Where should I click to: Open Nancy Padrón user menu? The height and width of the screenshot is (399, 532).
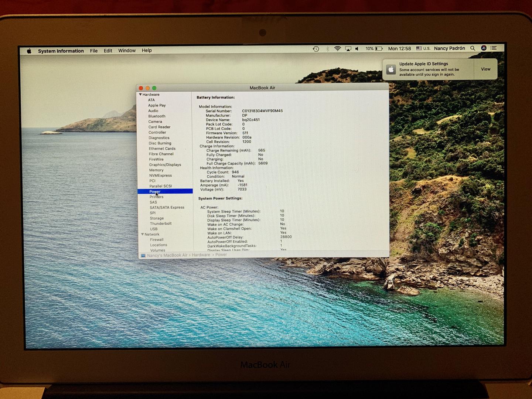(x=449, y=48)
